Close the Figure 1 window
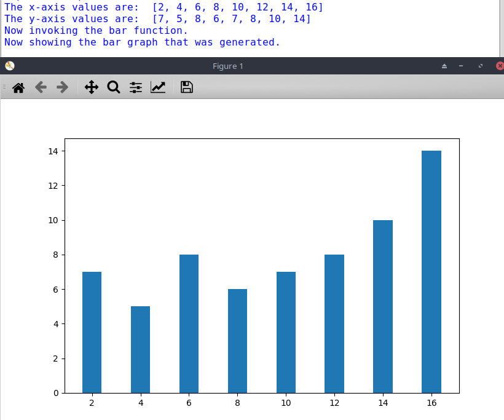Image resolution: width=504 pixels, height=420 pixels. coord(500,66)
